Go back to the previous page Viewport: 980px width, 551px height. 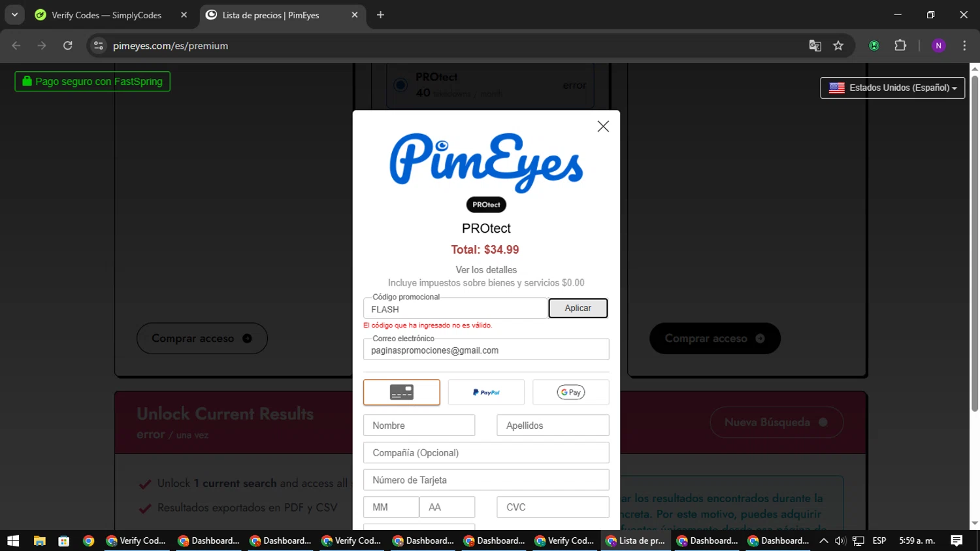pyautogui.click(x=16, y=46)
